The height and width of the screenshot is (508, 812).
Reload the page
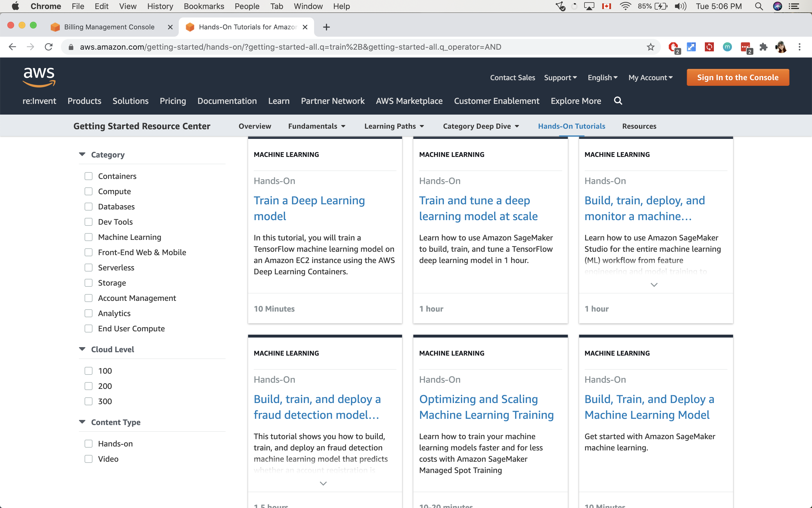click(x=49, y=47)
